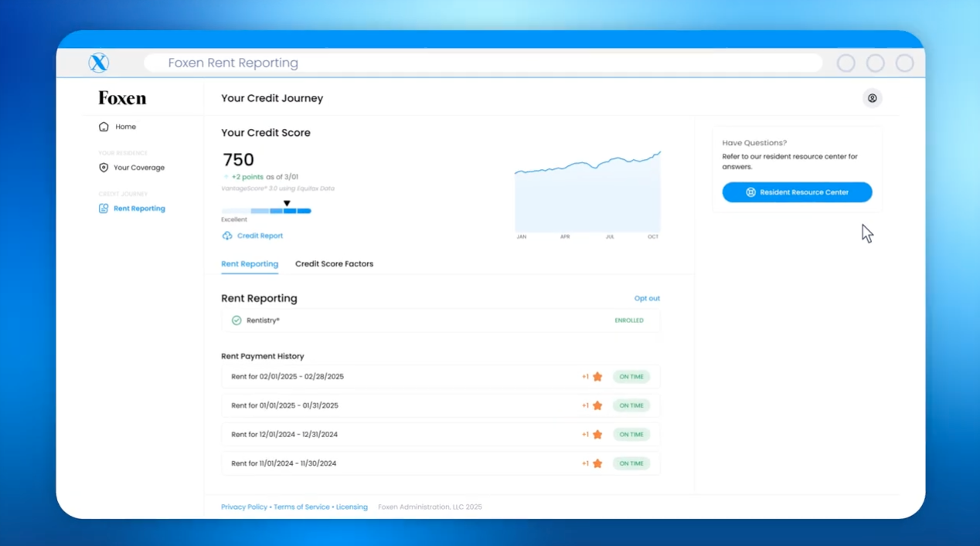The image size is (980, 546).
Task: Click ON TIME badge for 02/01/2025 rent
Action: coord(631,377)
